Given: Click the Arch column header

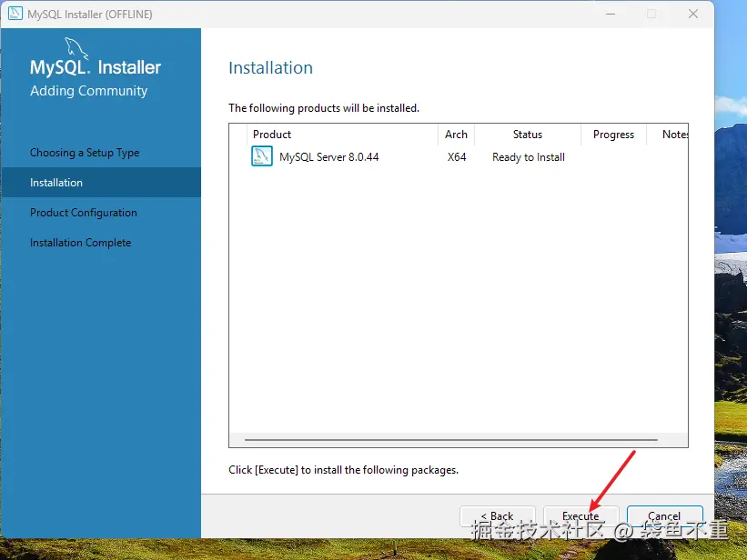Looking at the screenshot, I should pyautogui.click(x=456, y=135).
